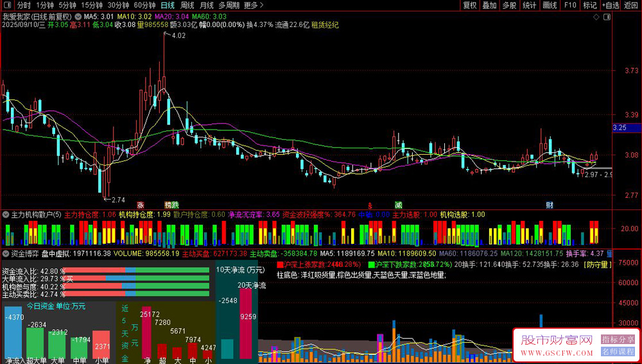Image resolution: width=642 pixels, height=364 pixels.
Task: Click the 涨 marker below the chart
Action: click(x=141, y=205)
